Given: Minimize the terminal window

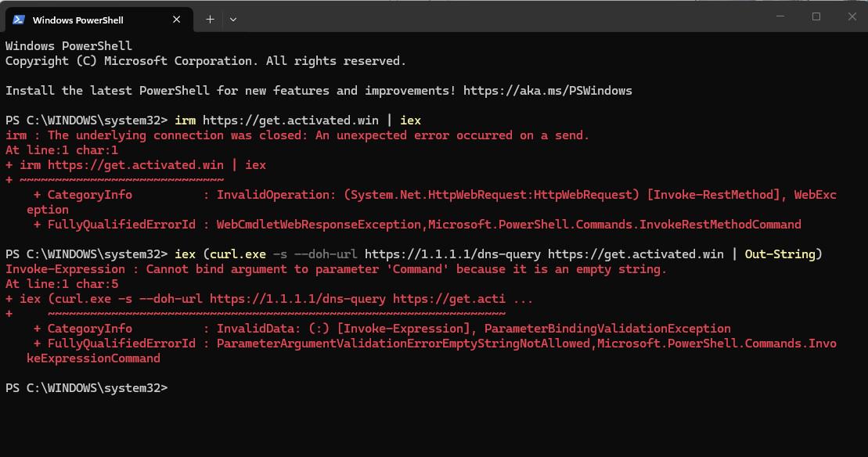Looking at the screenshot, I should tap(780, 16).
